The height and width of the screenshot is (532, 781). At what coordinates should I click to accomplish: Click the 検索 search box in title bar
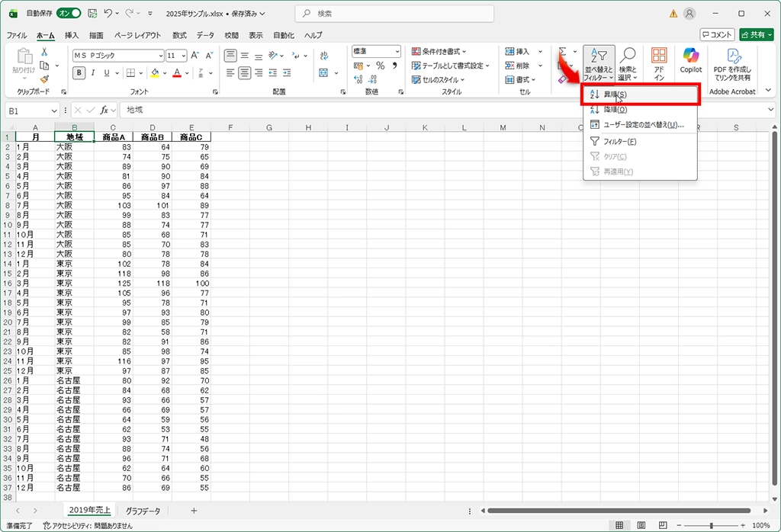tap(394, 14)
